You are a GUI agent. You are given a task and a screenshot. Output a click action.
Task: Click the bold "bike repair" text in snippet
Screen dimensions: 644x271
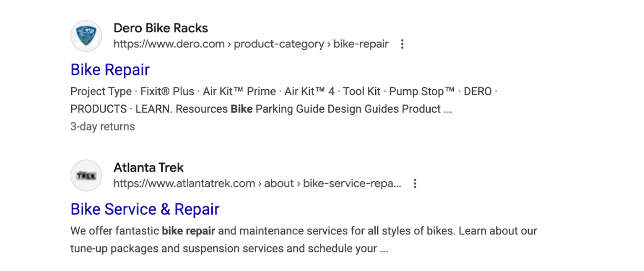tap(188, 231)
